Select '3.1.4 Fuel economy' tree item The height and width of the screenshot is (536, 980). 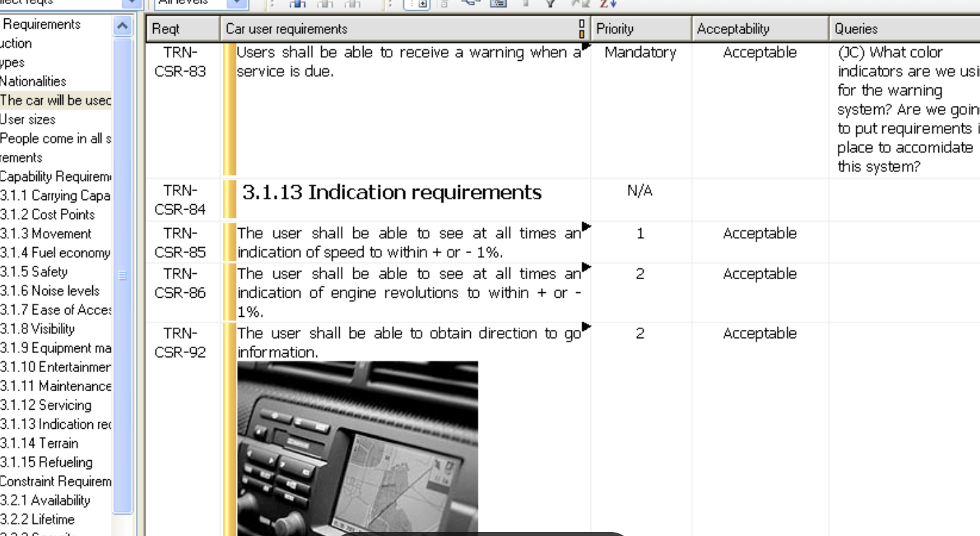55,253
